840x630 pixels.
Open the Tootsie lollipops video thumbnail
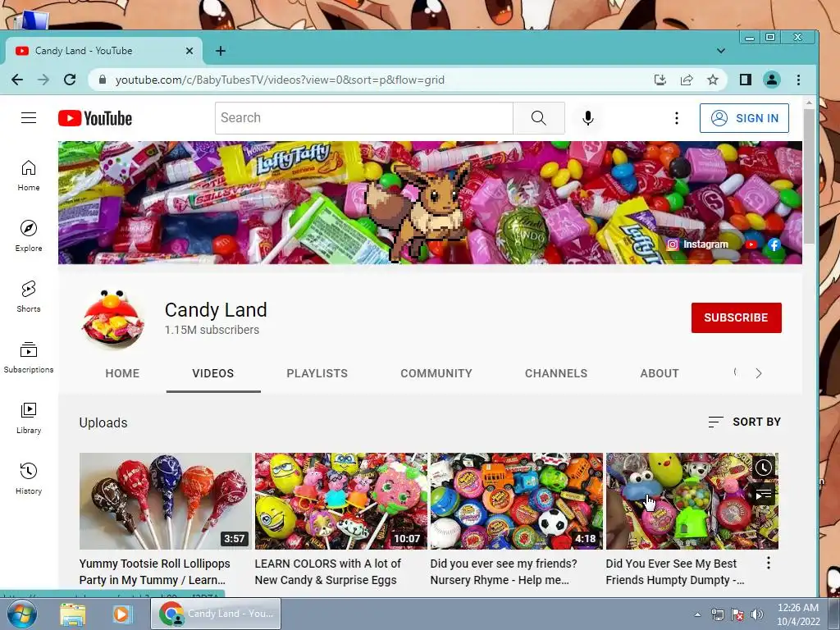[x=166, y=501]
